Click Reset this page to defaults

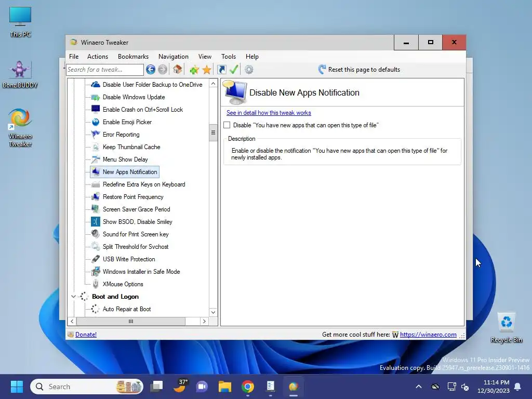pos(359,70)
